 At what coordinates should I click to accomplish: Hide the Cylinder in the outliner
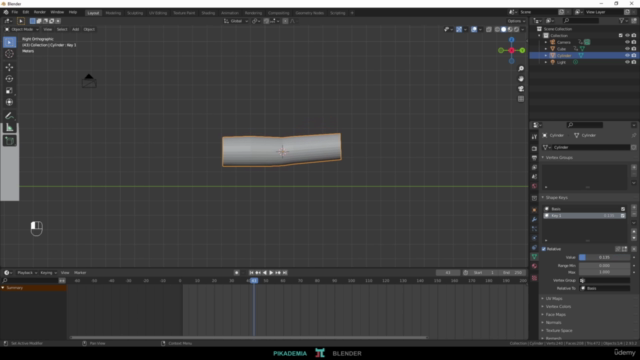click(x=627, y=56)
